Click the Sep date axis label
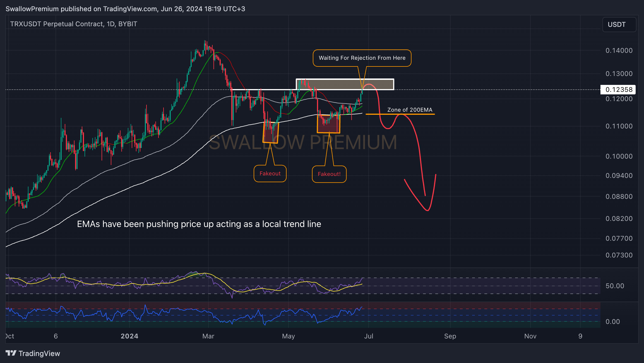This screenshot has height=363, width=644. 450,336
